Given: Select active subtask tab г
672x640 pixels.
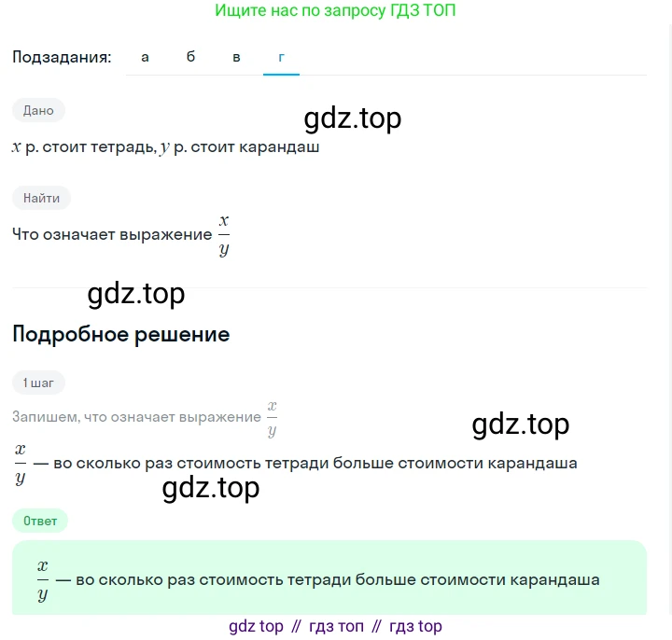Looking at the screenshot, I should pyautogui.click(x=281, y=57).
